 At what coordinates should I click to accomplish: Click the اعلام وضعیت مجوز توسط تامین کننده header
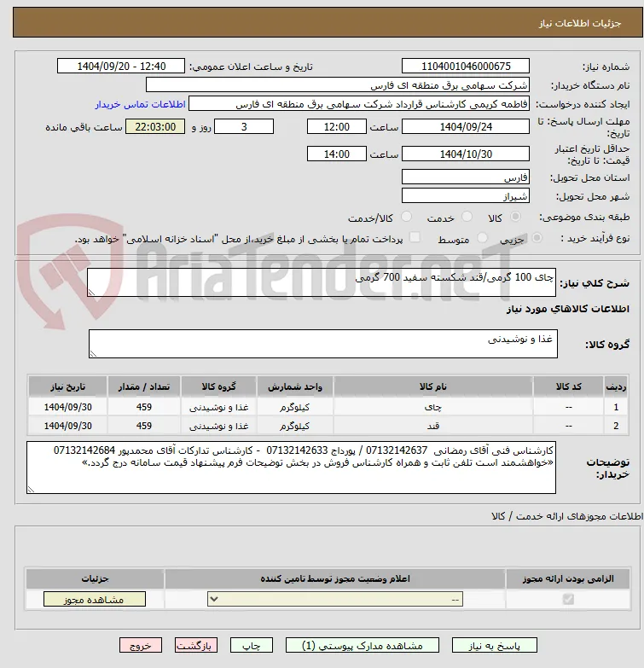(334, 578)
